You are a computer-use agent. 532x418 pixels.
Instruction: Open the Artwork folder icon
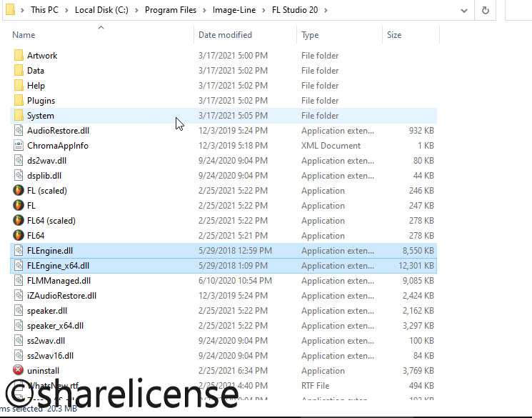click(x=19, y=55)
